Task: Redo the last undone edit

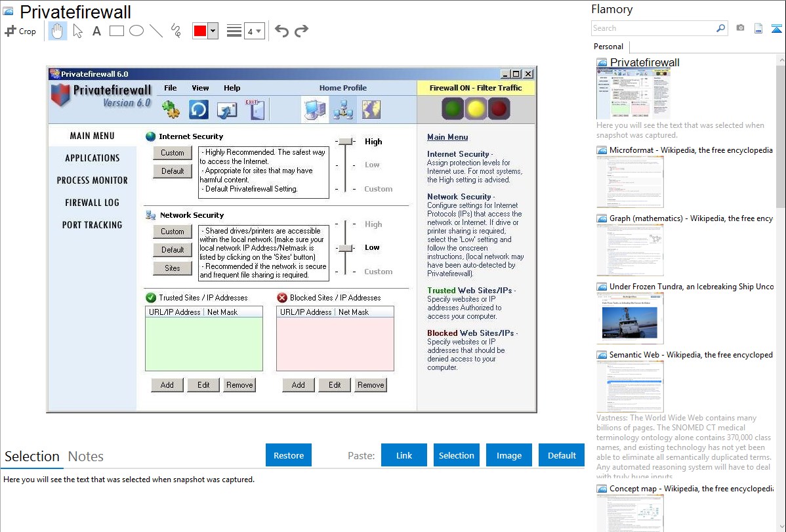Action: coord(301,31)
